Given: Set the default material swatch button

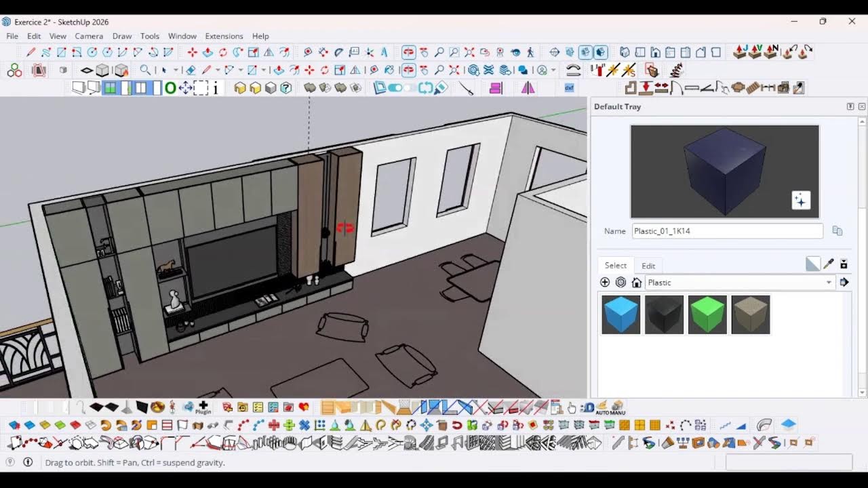Looking at the screenshot, I should point(812,264).
